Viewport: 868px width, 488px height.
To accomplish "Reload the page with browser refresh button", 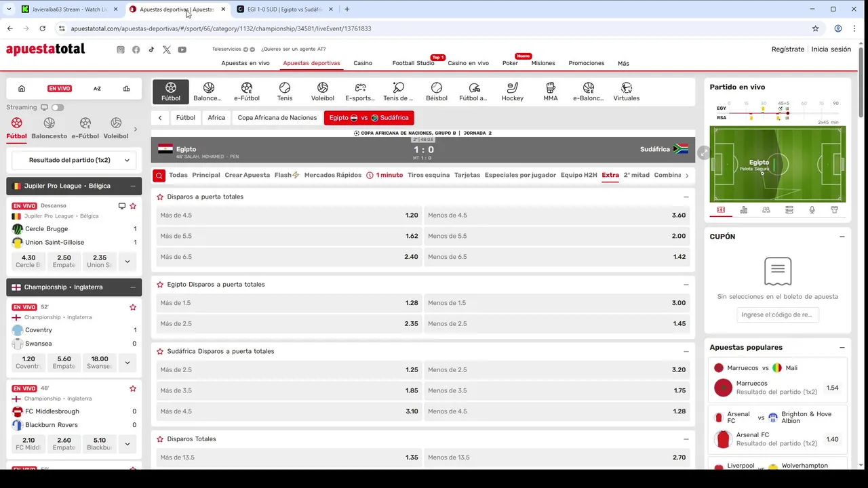I will click(x=42, y=28).
